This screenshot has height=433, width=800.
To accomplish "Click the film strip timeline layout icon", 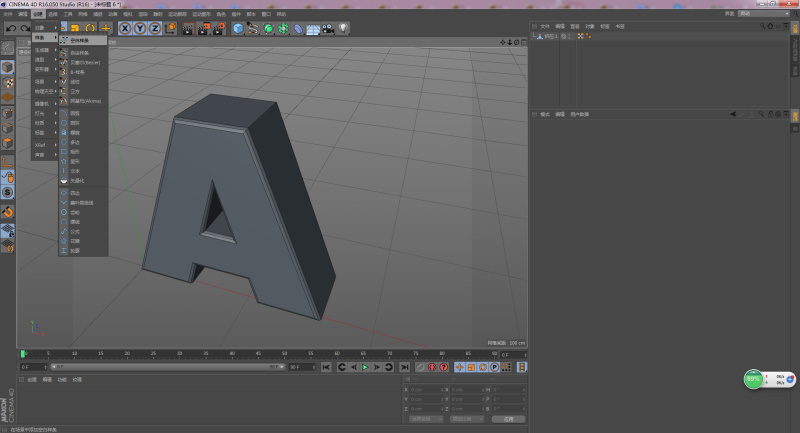I will [x=521, y=367].
